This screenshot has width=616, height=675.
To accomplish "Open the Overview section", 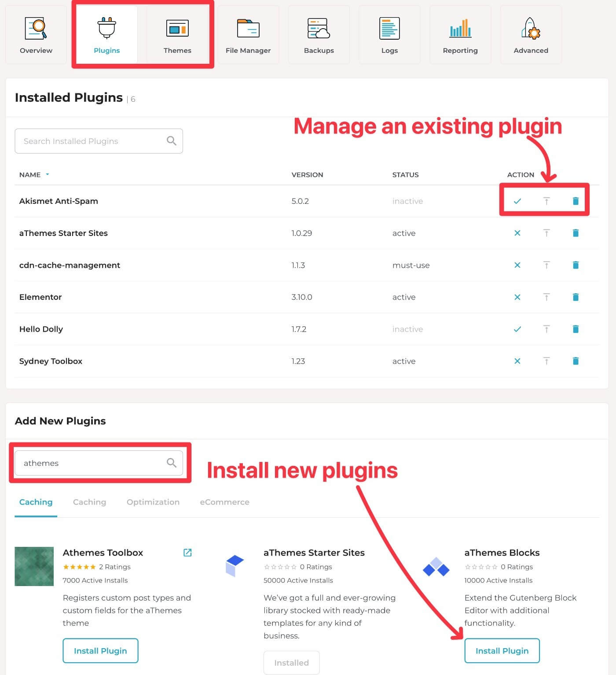I will [36, 35].
